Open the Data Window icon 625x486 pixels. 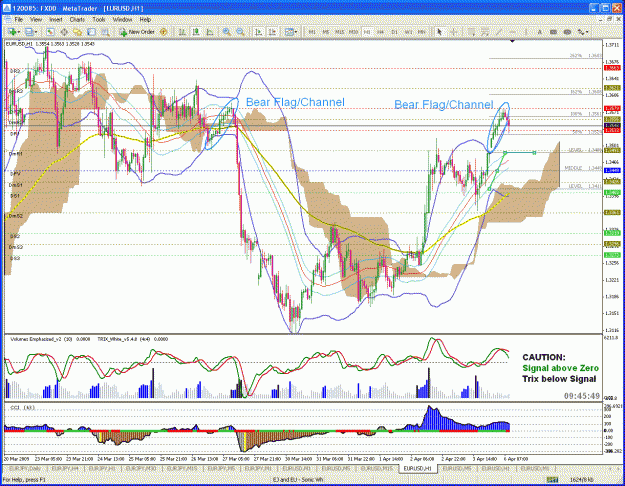[64, 32]
